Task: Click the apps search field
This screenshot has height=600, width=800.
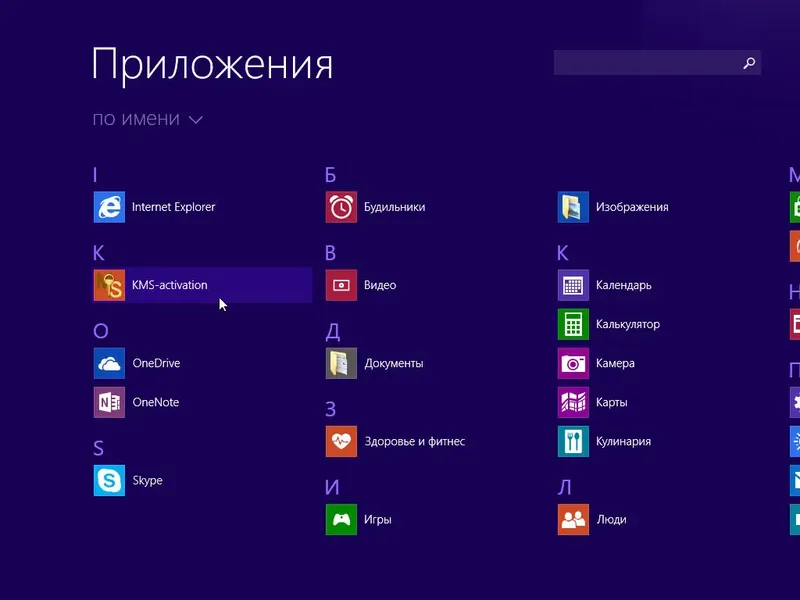Action: [x=655, y=62]
